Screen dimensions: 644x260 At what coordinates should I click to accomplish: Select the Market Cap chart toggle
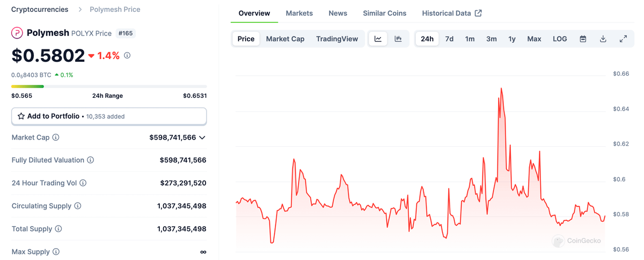pos(285,39)
